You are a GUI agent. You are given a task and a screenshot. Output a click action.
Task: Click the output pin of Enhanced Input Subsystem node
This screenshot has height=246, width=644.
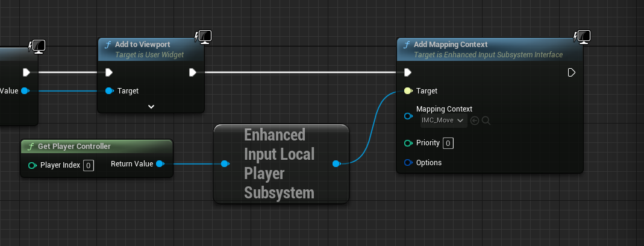point(336,163)
